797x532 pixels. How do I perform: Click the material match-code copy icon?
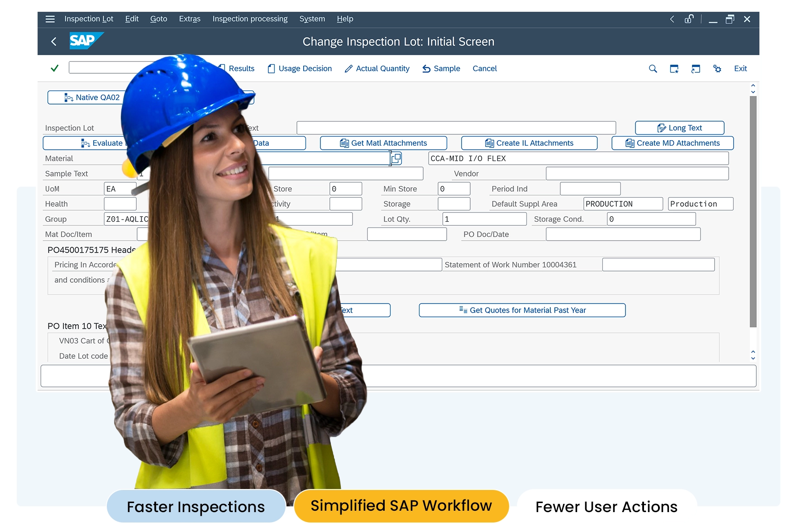(396, 158)
